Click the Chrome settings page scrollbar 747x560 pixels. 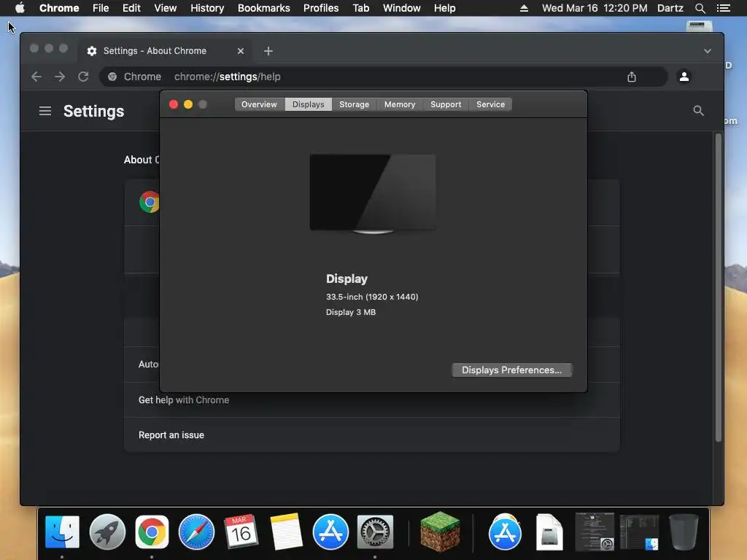coord(719,288)
